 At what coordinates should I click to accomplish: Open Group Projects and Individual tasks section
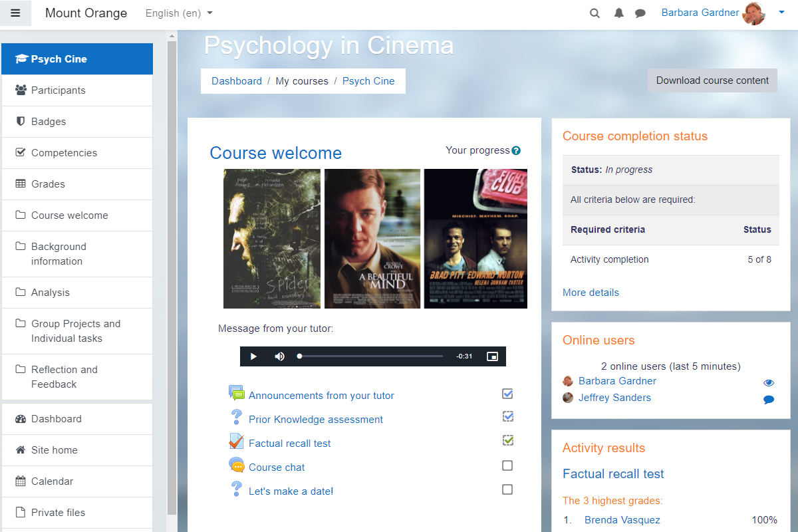click(x=77, y=331)
